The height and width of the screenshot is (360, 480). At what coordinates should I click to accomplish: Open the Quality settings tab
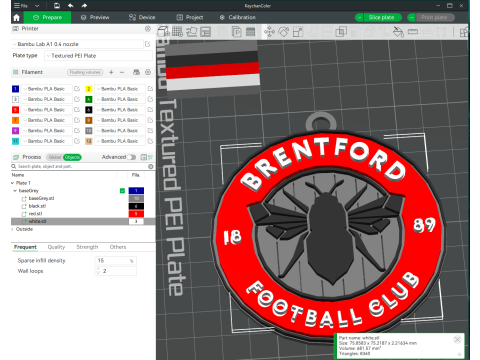pos(56,247)
